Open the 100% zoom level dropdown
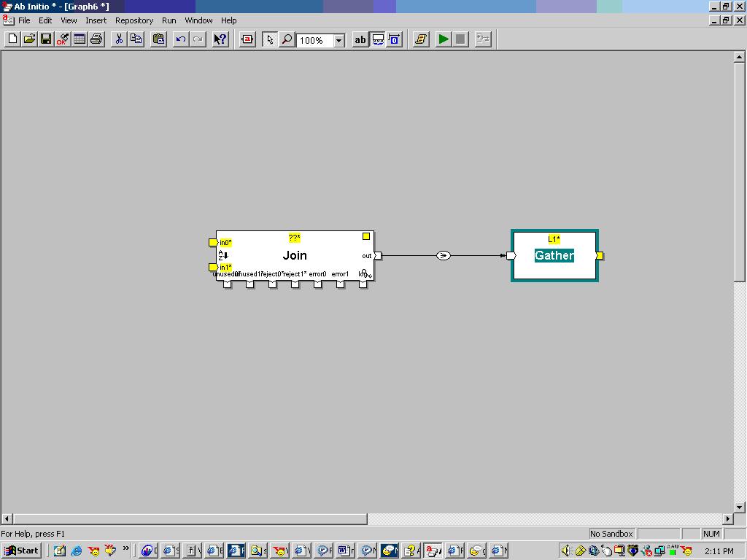747x560 pixels. click(338, 39)
